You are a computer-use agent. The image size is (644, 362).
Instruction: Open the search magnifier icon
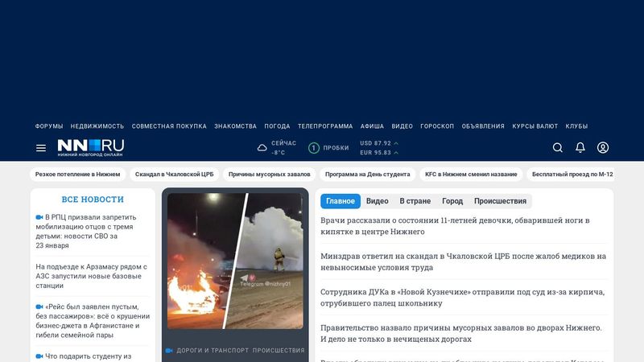click(557, 147)
